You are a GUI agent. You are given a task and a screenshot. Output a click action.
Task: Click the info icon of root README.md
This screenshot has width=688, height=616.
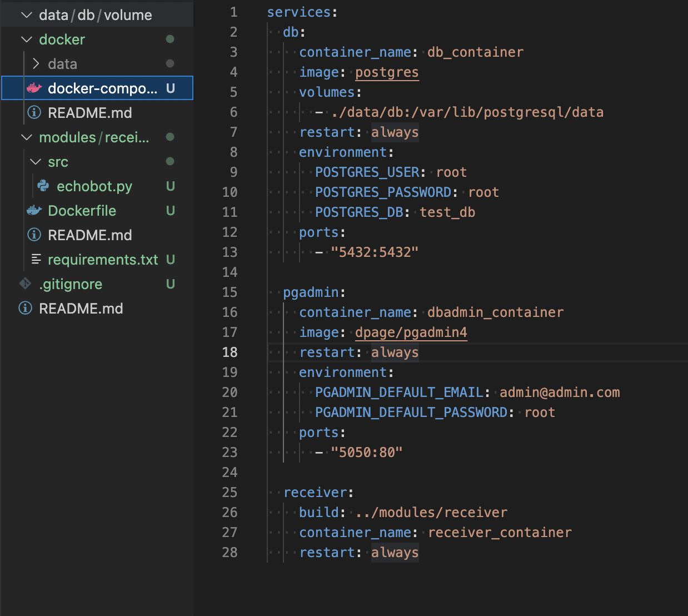click(x=26, y=308)
